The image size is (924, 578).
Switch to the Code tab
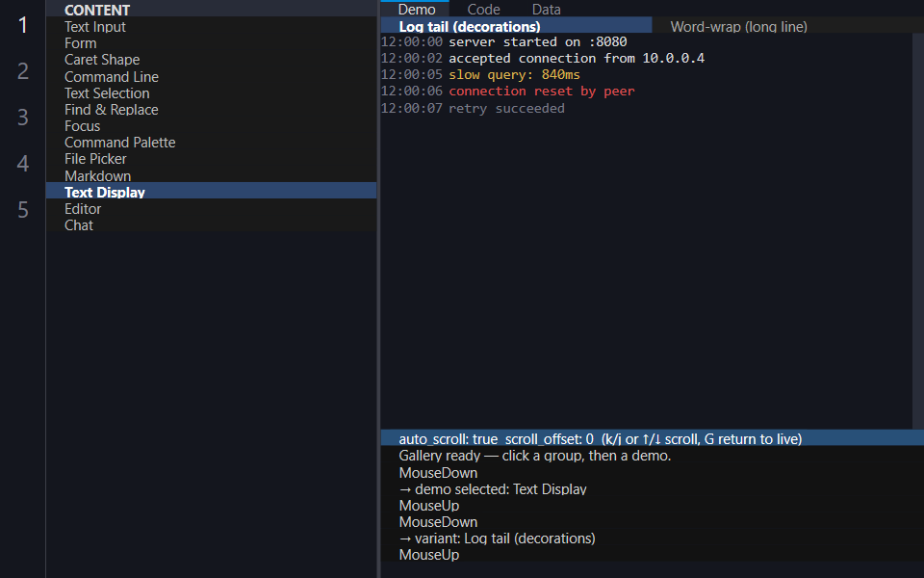[483, 9]
